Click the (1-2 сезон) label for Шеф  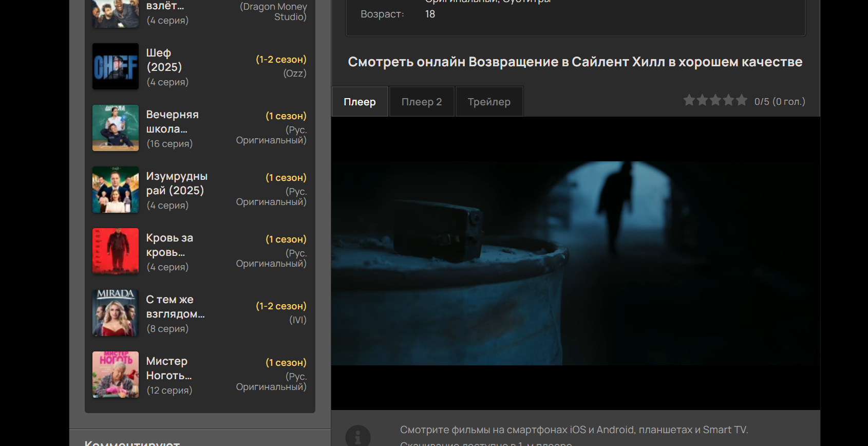coord(281,60)
